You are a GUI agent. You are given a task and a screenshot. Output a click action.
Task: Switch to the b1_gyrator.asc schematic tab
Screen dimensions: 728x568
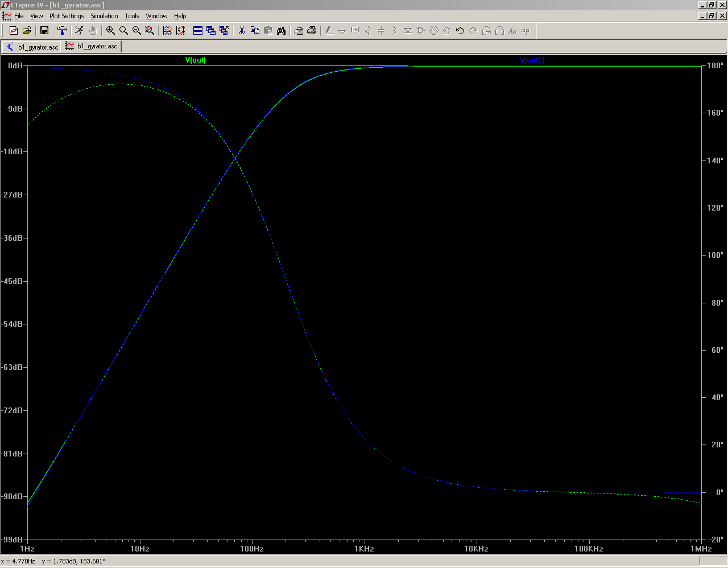[32, 47]
